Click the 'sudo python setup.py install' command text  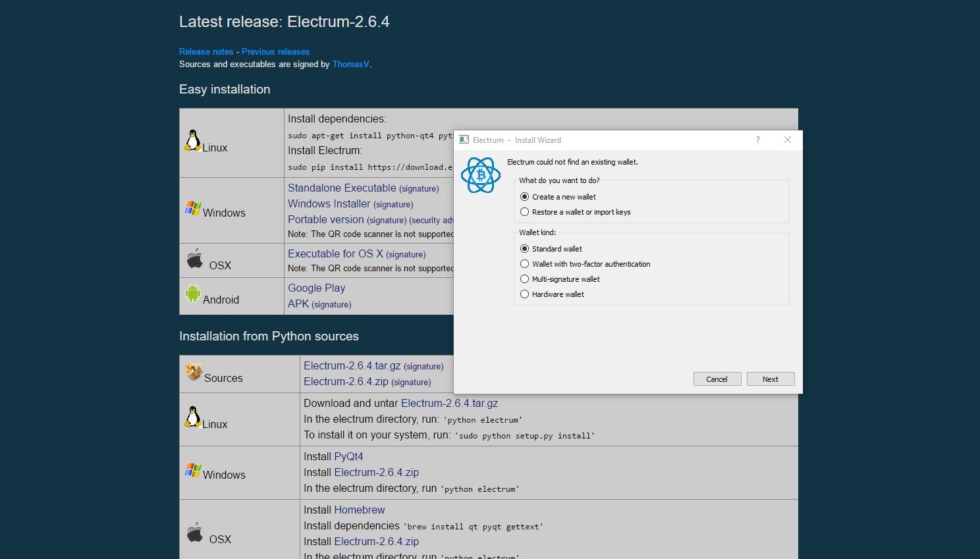(524, 436)
